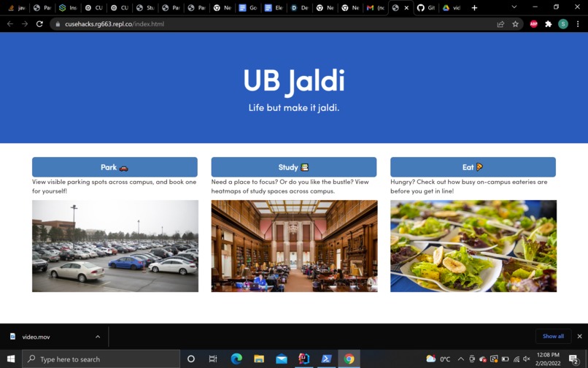
Task: Open the weather widget showing 0°C
Action: [438, 359]
